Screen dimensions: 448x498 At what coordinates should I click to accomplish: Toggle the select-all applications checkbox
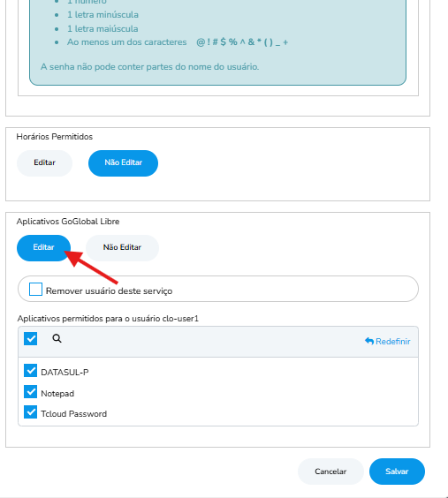pos(31,338)
